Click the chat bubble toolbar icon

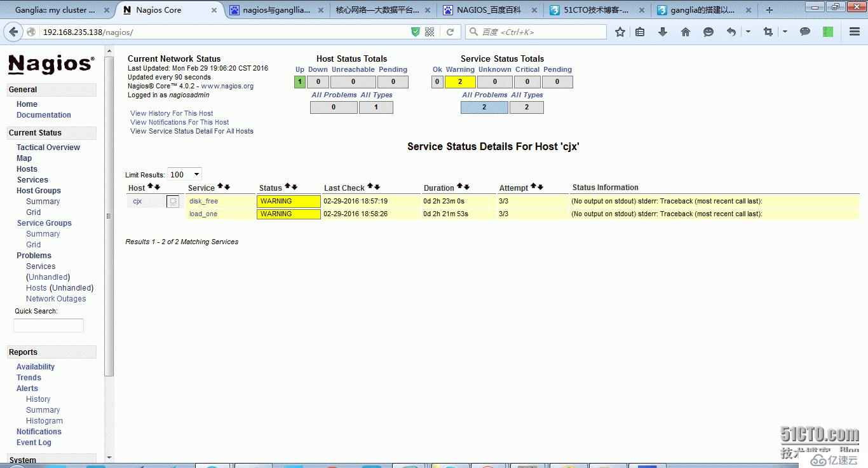pyautogui.click(x=805, y=32)
